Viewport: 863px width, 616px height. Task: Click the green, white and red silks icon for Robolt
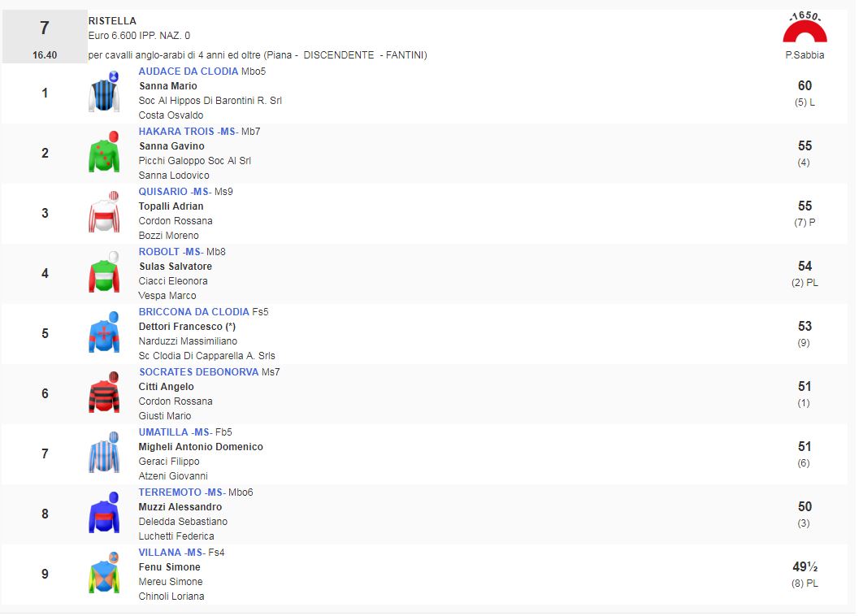(x=104, y=273)
